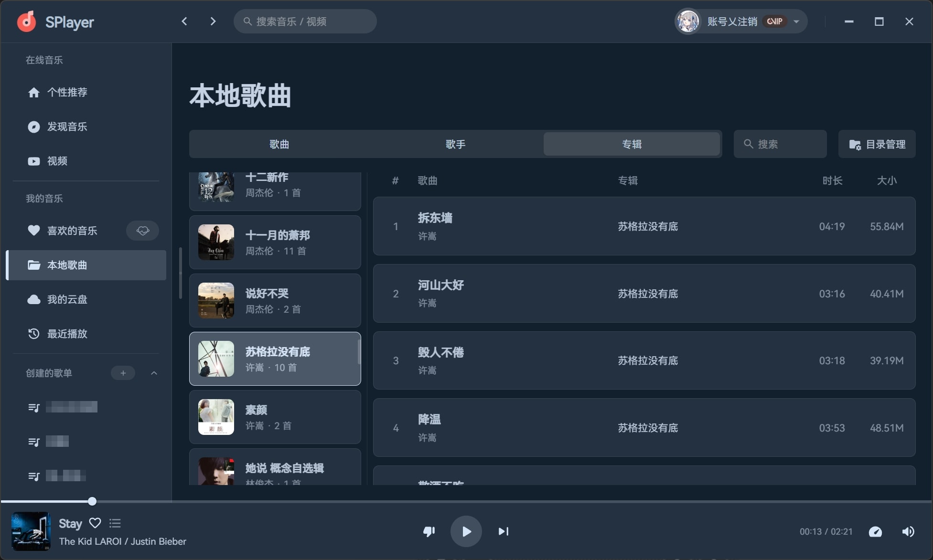This screenshot has width=933, height=560.
Task: Open the 发现音乐 discover section
Action: 66,127
